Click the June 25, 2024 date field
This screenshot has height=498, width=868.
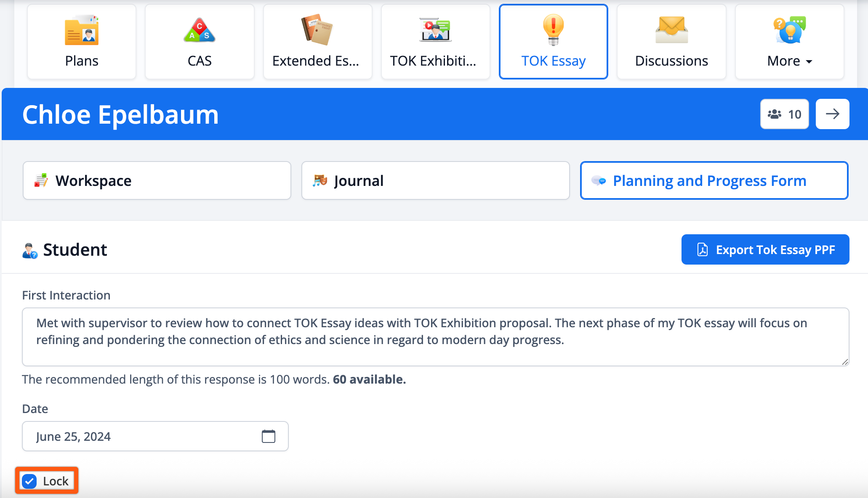(x=139, y=436)
